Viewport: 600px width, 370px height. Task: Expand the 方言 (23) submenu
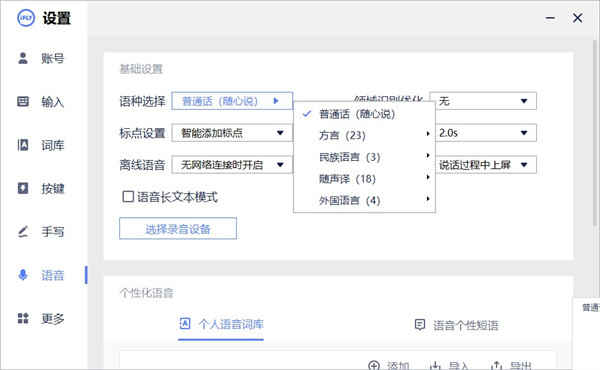[x=364, y=135]
